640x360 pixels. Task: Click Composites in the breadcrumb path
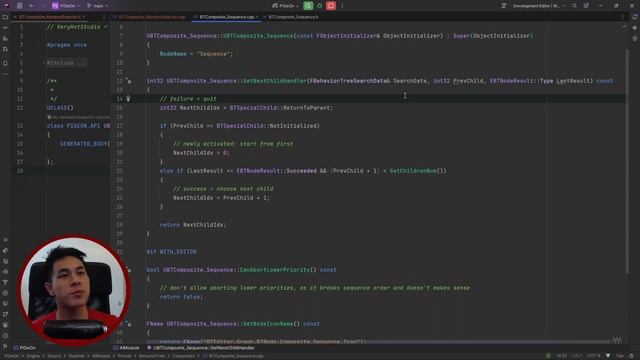183,356
